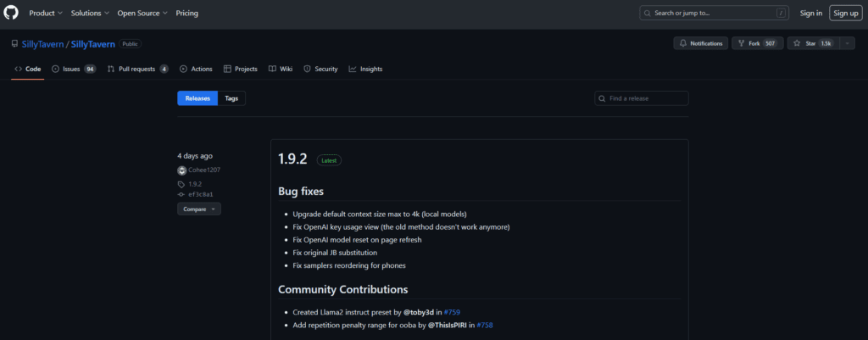Go to the Pricing page
868x340 pixels.
(x=187, y=13)
